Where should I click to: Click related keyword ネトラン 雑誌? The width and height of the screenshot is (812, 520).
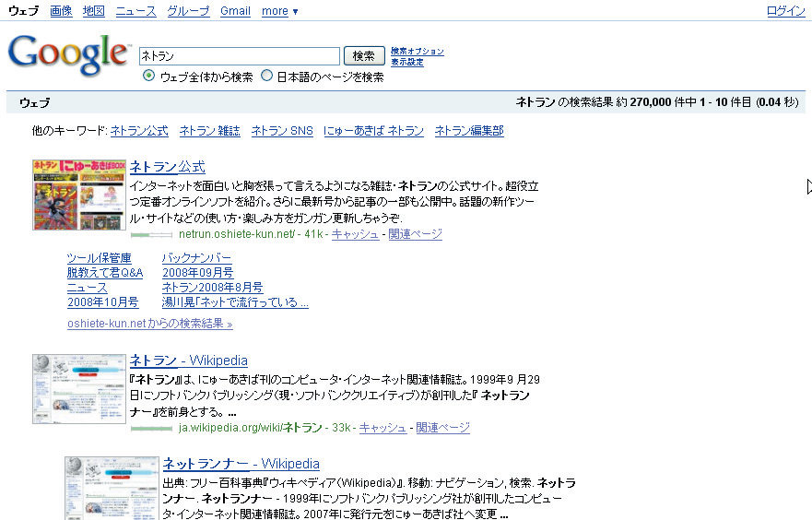click(x=210, y=131)
